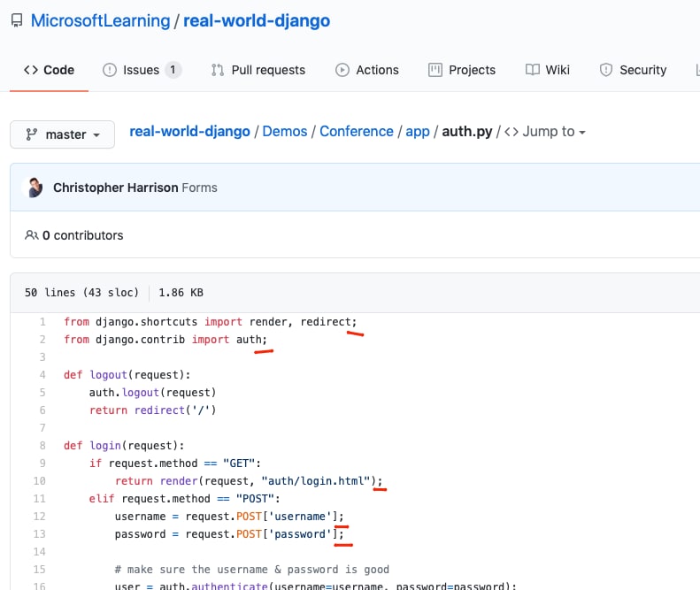Click the git branch icon in master button

pos(31,134)
